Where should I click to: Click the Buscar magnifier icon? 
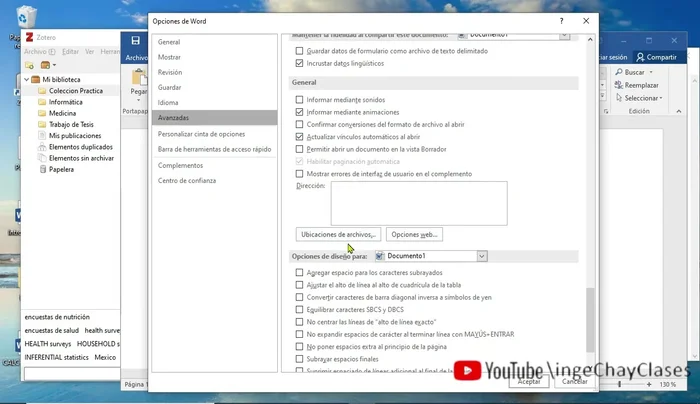coord(618,72)
